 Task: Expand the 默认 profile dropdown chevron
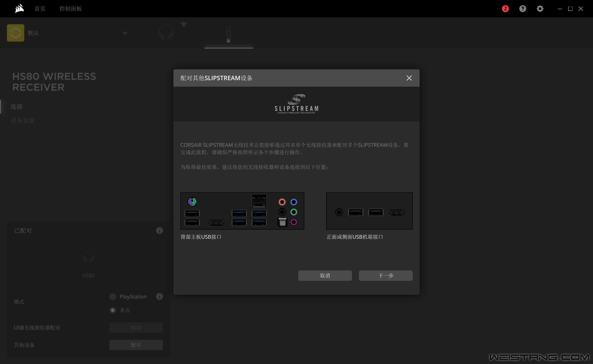125,33
